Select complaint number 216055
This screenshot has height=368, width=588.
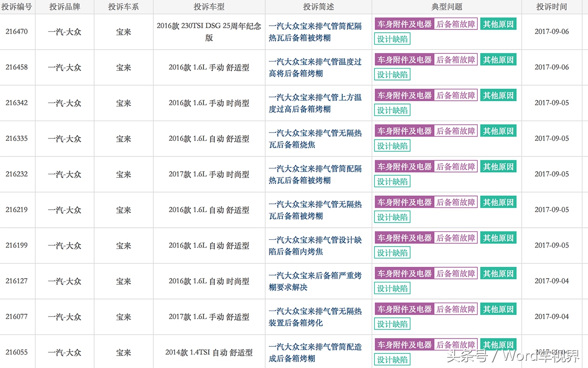(17, 352)
